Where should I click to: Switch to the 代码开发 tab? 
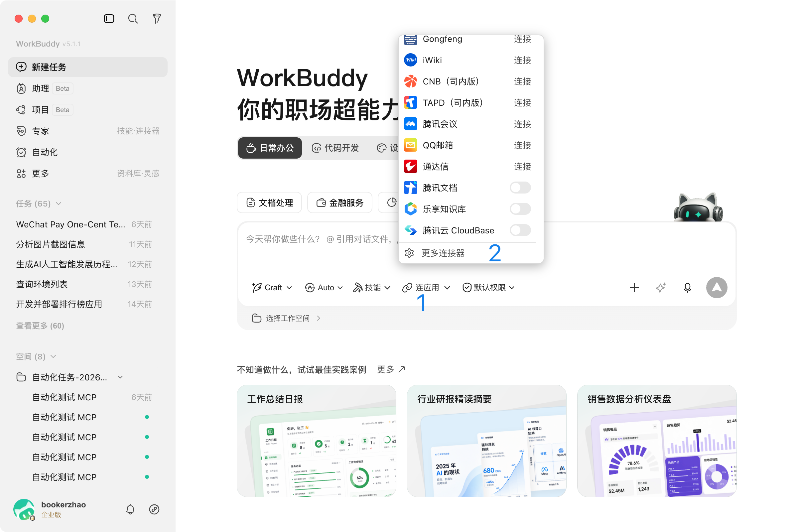(x=335, y=148)
